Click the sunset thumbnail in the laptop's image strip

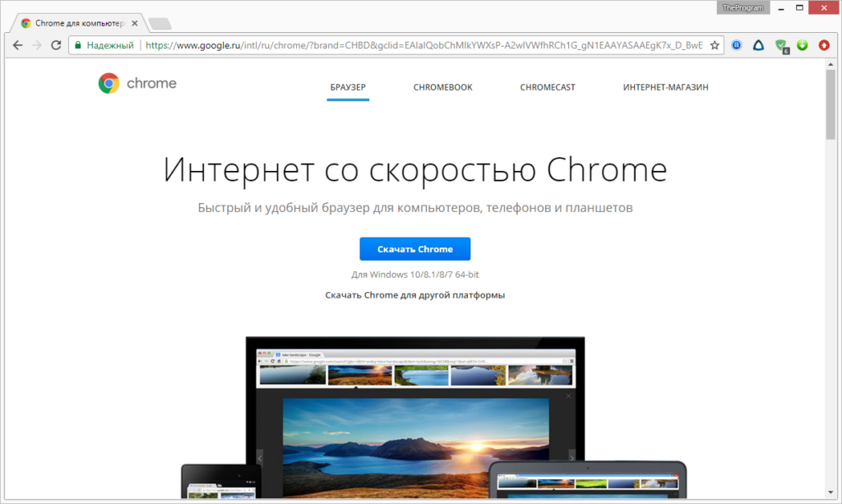(x=360, y=375)
